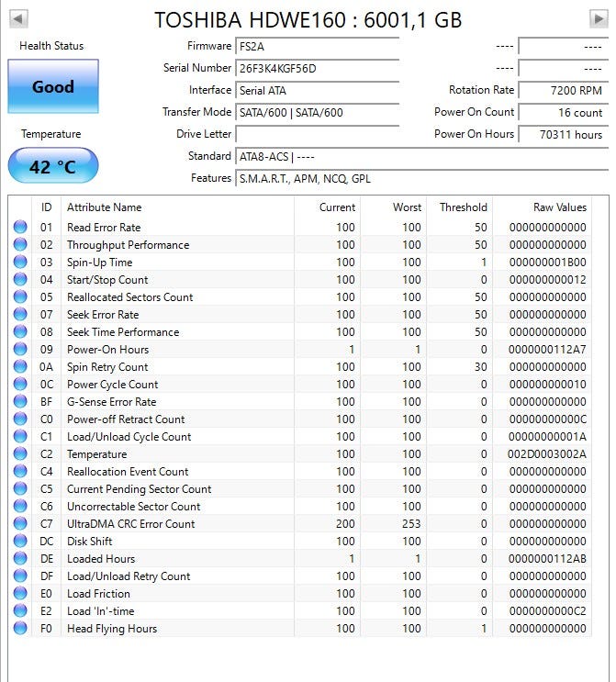Click status orb for Read Error Rate

coord(20,227)
